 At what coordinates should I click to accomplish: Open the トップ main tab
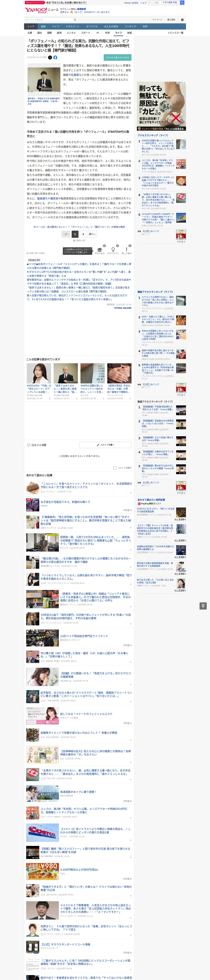click(31, 27)
